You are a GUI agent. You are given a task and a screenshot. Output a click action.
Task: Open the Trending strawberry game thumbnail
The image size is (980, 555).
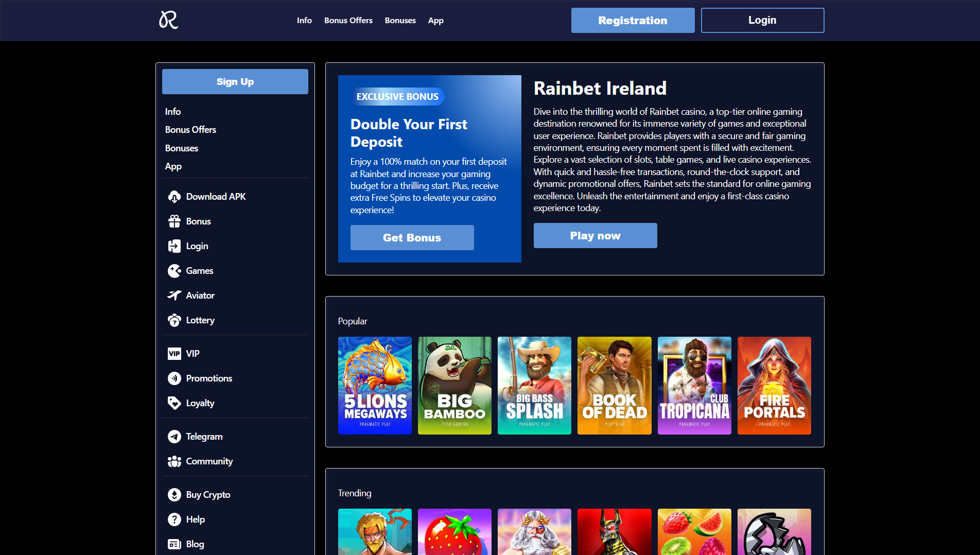pos(454,532)
